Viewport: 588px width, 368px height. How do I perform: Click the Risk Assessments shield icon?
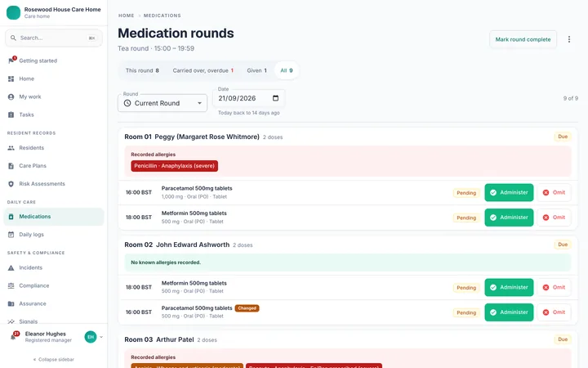[11, 184]
